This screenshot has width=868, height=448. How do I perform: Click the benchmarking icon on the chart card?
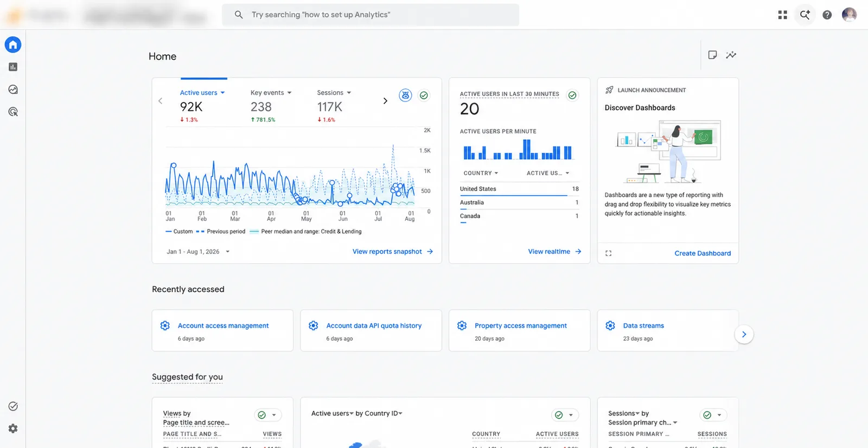(405, 95)
